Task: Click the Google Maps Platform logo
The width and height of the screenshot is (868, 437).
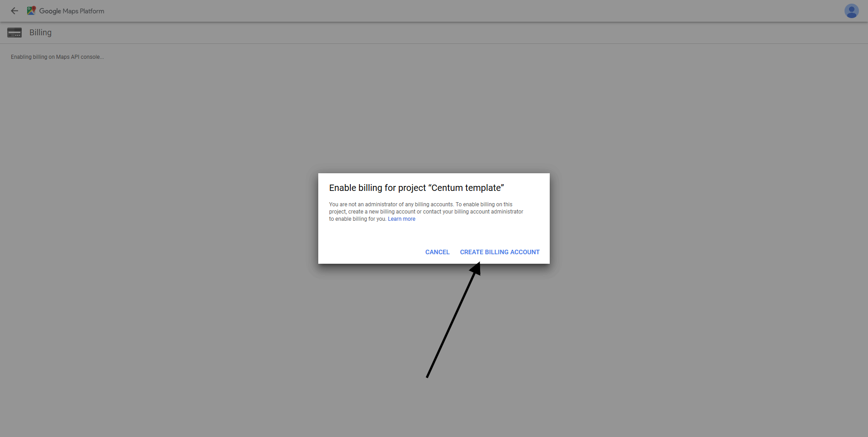Action: pyautogui.click(x=31, y=11)
